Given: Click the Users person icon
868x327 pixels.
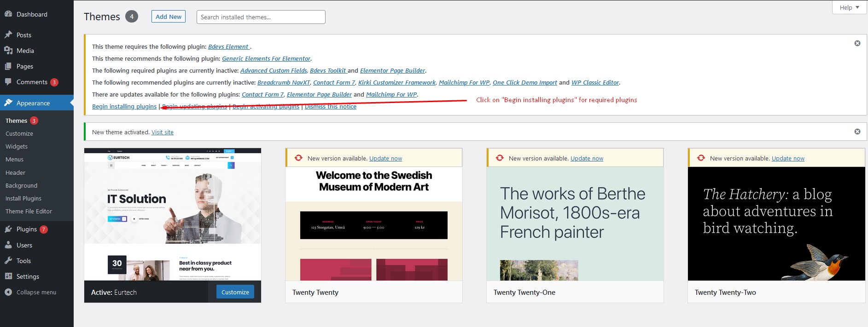Looking at the screenshot, I should (x=8, y=245).
